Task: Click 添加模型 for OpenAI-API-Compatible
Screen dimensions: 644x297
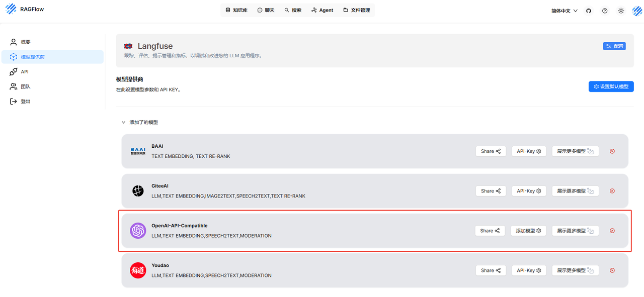Action: (528, 231)
